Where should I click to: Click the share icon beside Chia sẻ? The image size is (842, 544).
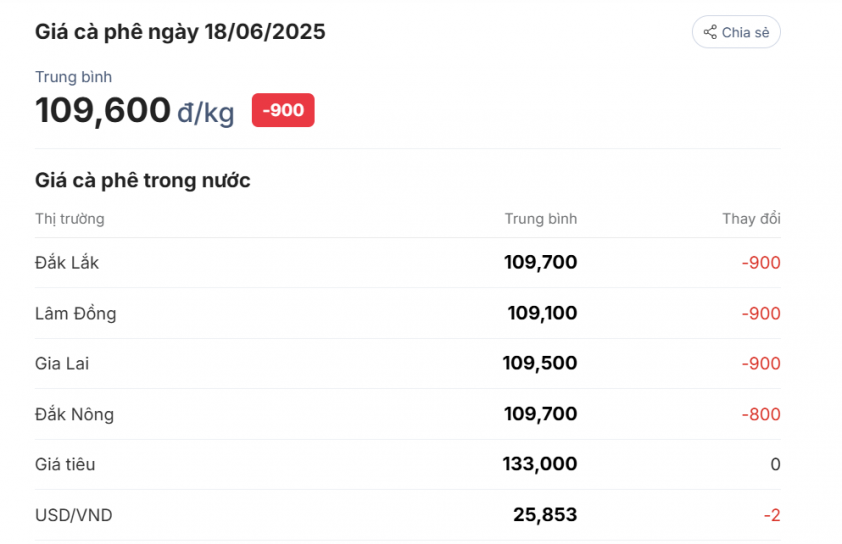coord(710,32)
